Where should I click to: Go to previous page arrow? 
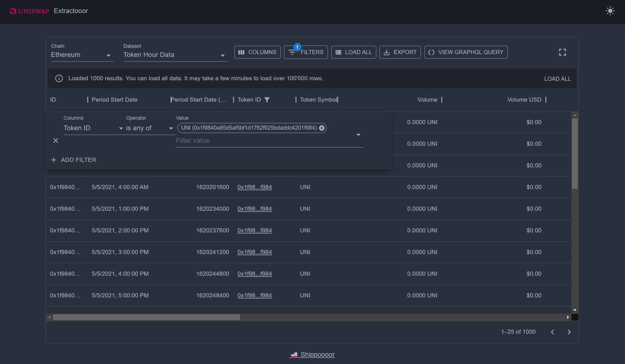tap(553, 332)
